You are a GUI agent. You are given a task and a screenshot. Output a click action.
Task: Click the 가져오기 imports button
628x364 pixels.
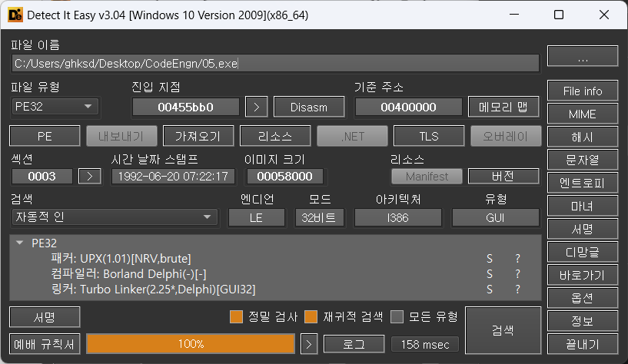(x=198, y=137)
